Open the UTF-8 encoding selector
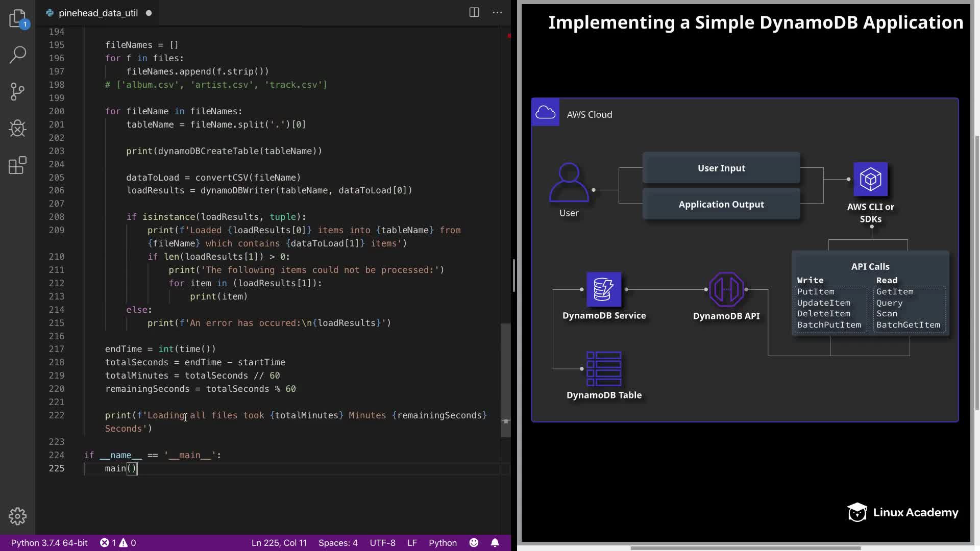The height and width of the screenshot is (551, 980). tap(382, 543)
